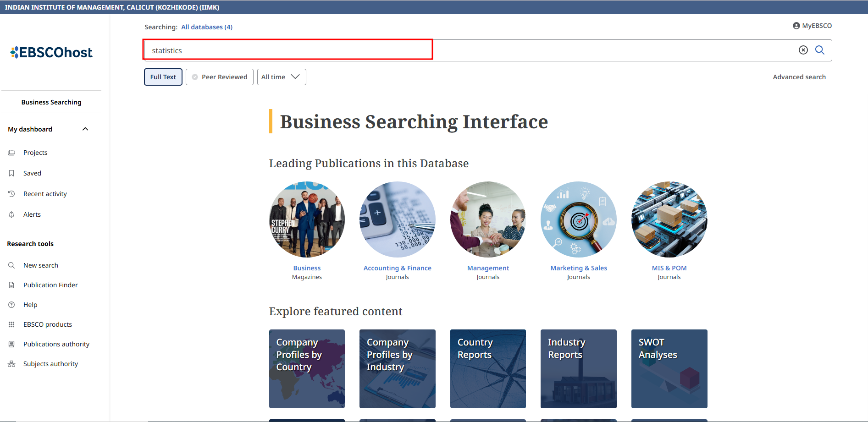Click the Saved bookmark icon
The image size is (868, 422).
pyautogui.click(x=12, y=173)
